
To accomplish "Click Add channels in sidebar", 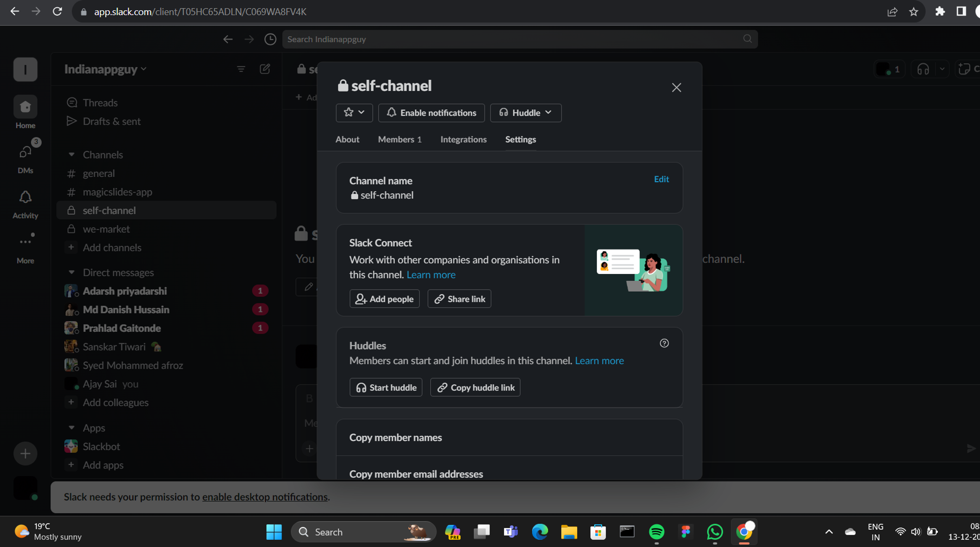I will pos(166,248).
